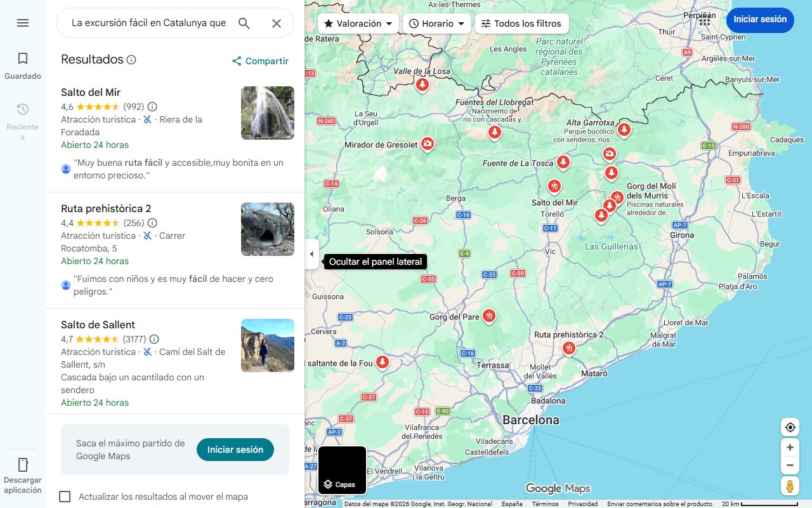Viewport: 812px width, 508px height.
Task: Click the Compartir link in Resultados
Action: tap(260, 61)
